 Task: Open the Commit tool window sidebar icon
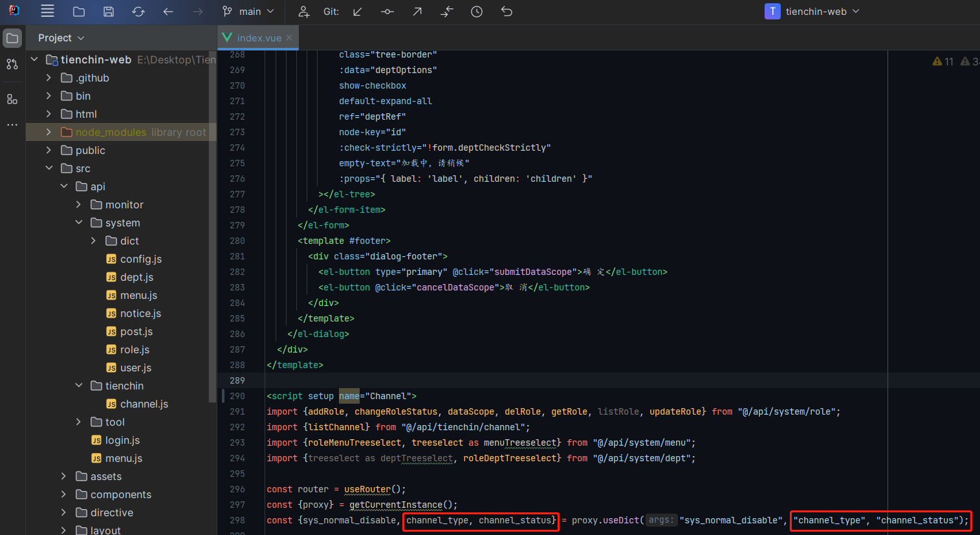[x=12, y=64]
